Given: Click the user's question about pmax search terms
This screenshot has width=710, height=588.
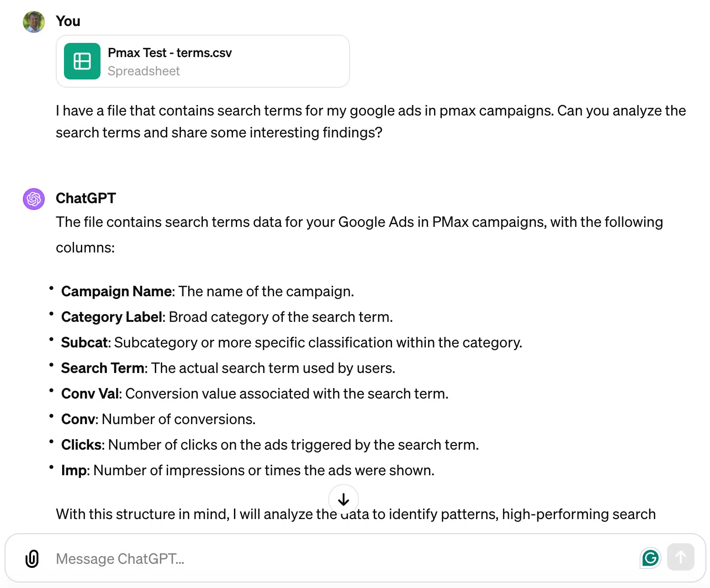Looking at the screenshot, I should point(371,121).
